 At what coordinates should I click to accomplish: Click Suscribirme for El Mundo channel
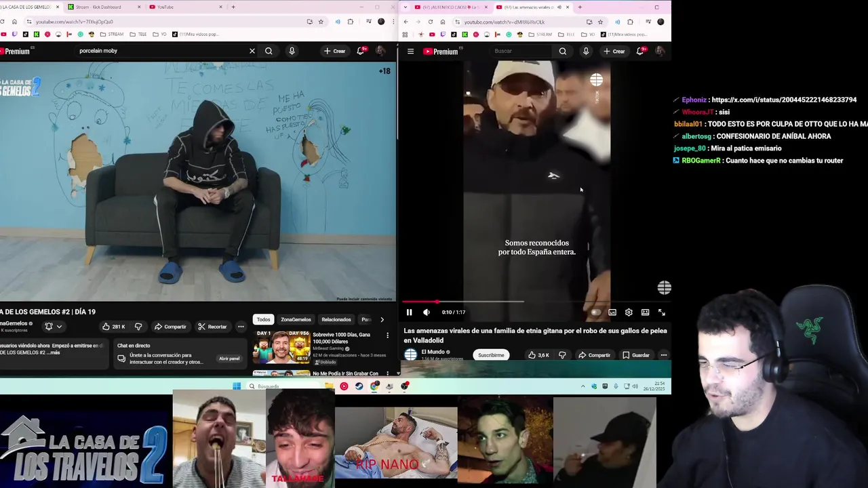(x=491, y=355)
